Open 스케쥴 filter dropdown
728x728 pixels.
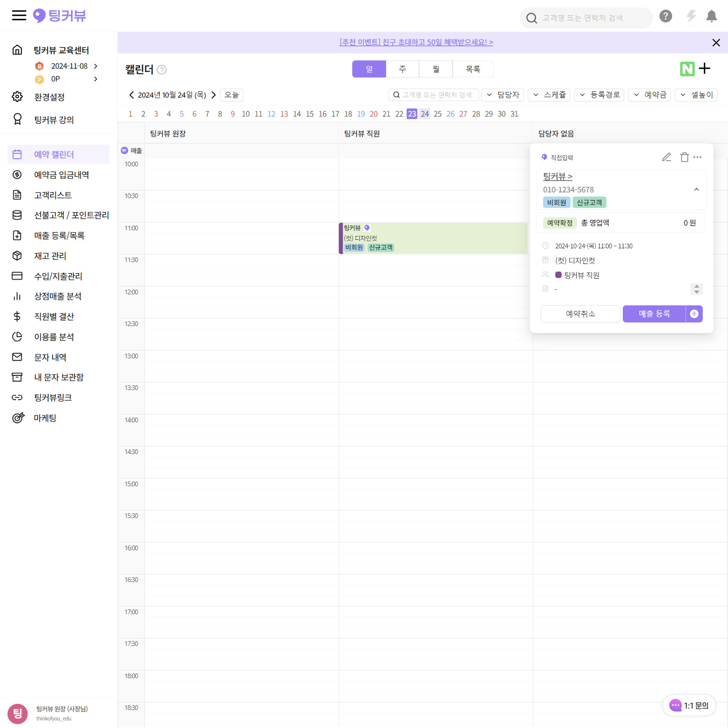[x=549, y=95]
